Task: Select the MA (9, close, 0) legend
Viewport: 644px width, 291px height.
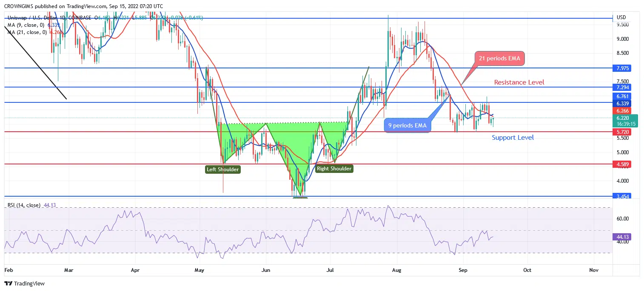Action: 26,25
